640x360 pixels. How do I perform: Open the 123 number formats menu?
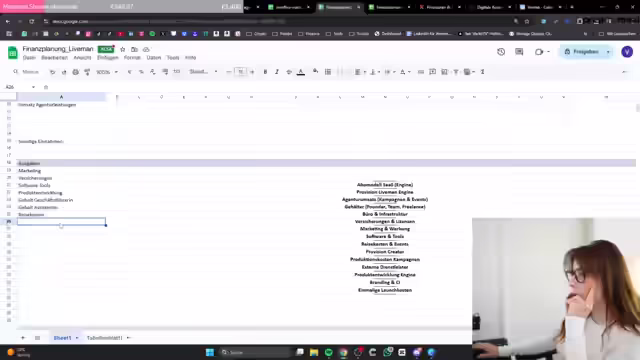pos(177,72)
